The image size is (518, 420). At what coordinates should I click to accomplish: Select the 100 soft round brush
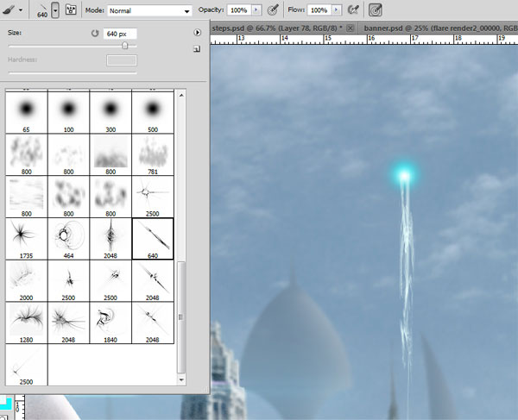click(x=68, y=112)
